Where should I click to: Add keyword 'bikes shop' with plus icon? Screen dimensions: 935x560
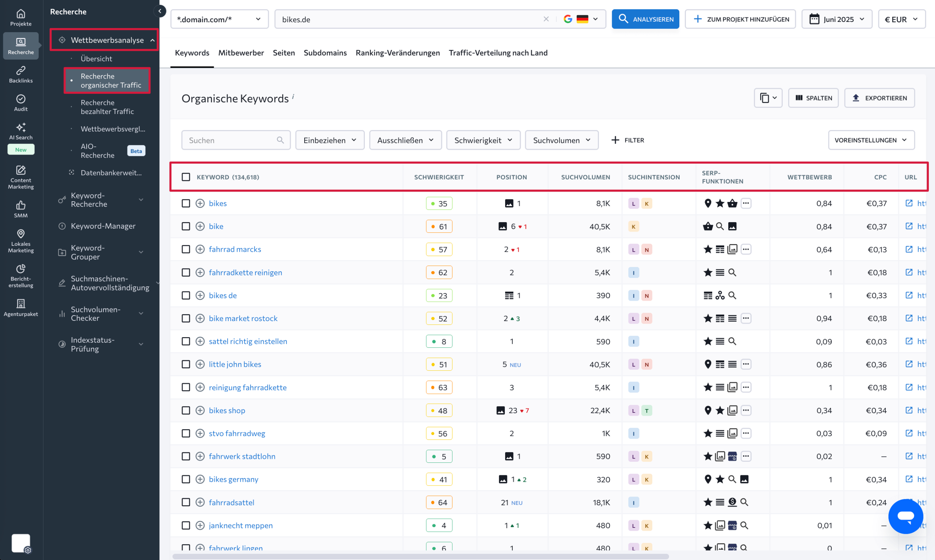click(x=200, y=410)
